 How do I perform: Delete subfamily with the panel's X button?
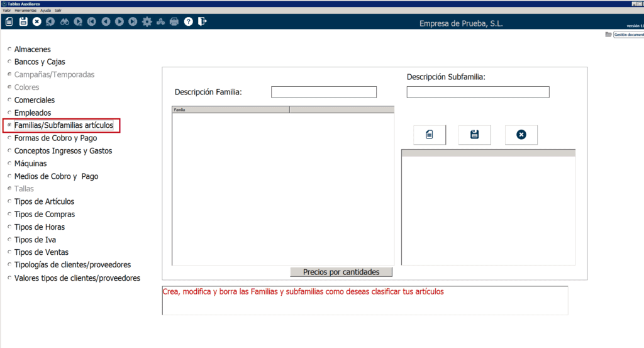tap(521, 135)
